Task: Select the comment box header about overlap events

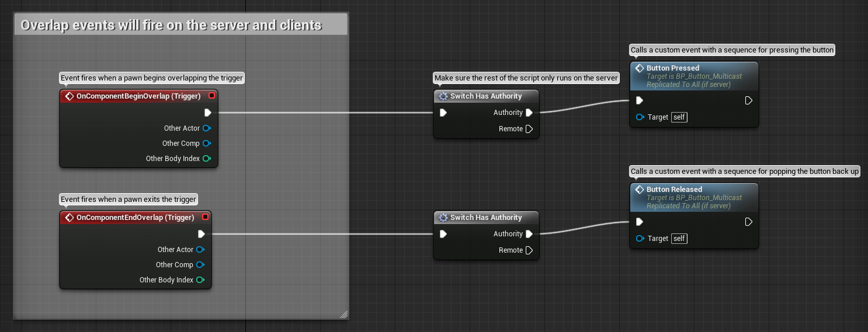Action: pyautogui.click(x=180, y=25)
